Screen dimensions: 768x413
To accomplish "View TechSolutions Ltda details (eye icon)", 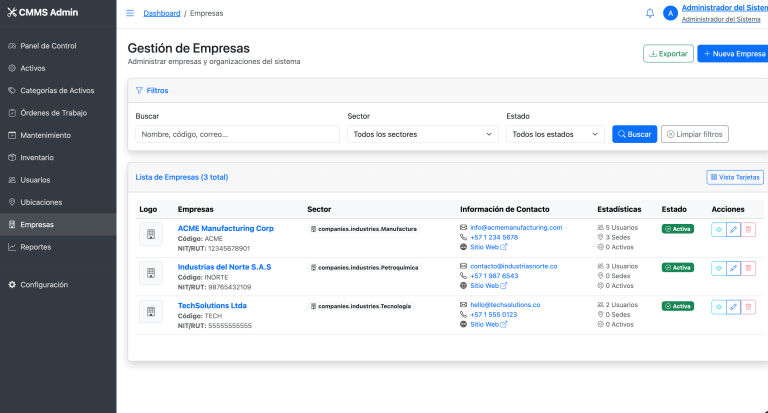I will (x=719, y=307).
